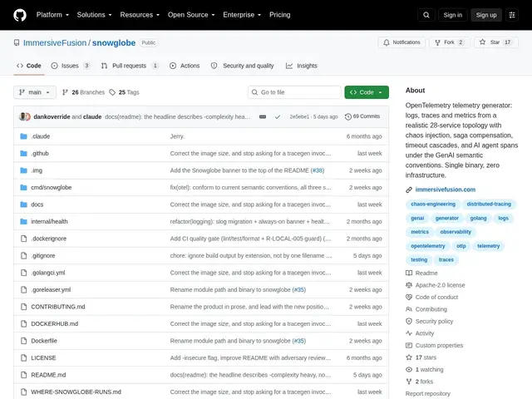Open the ImmersiveFusion owner link
The width and height of the screenshot is (532, 399).
pos(55,42)
